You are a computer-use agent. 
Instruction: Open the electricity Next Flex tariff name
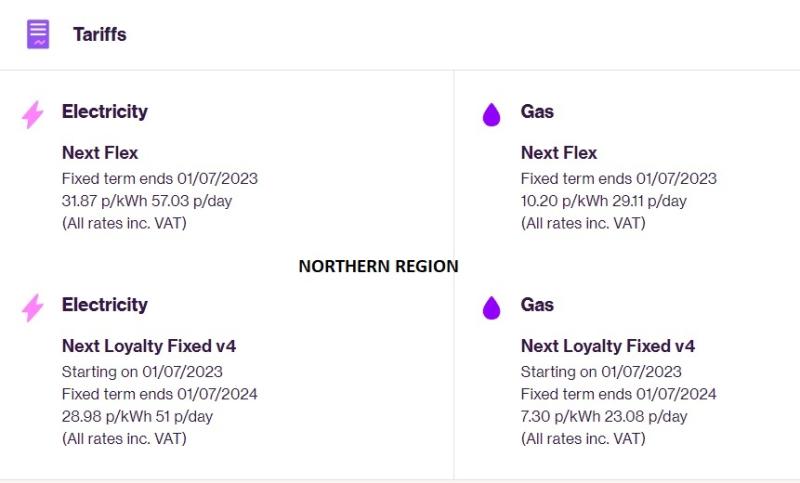click(x=100, y=152)
